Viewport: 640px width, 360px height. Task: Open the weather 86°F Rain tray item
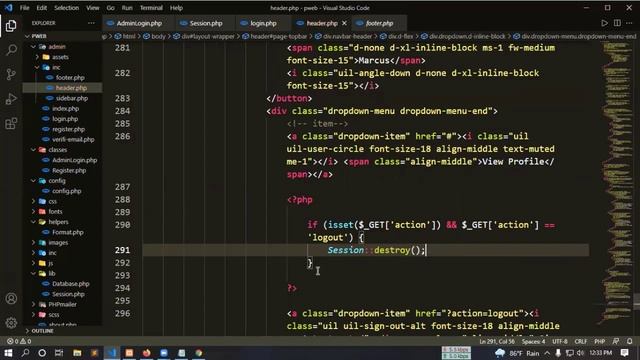click(x=517, y=353)
